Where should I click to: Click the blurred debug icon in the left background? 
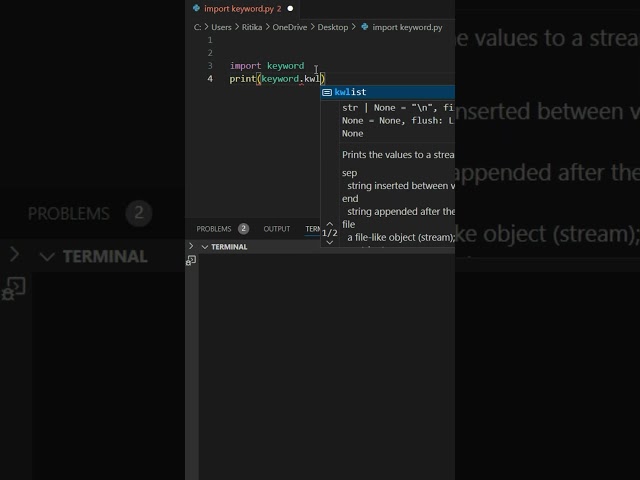pos(14,288)
